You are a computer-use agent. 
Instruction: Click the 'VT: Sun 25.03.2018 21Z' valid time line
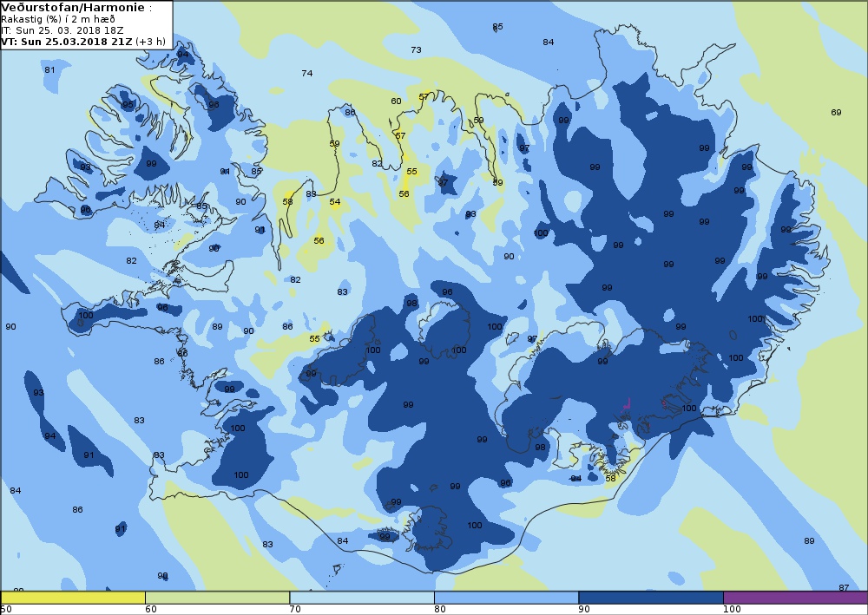[67, 42]
